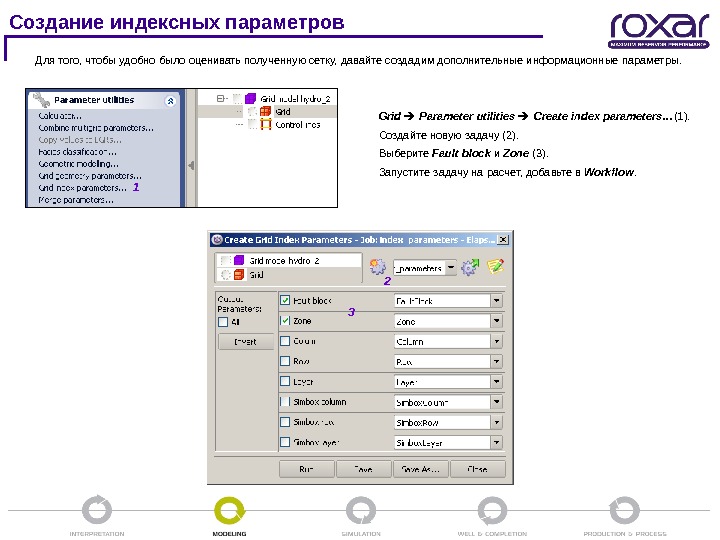Screen dimensions: 720x540
Task: Enable the Simbox layer checkbox
Action: [285, 442]
